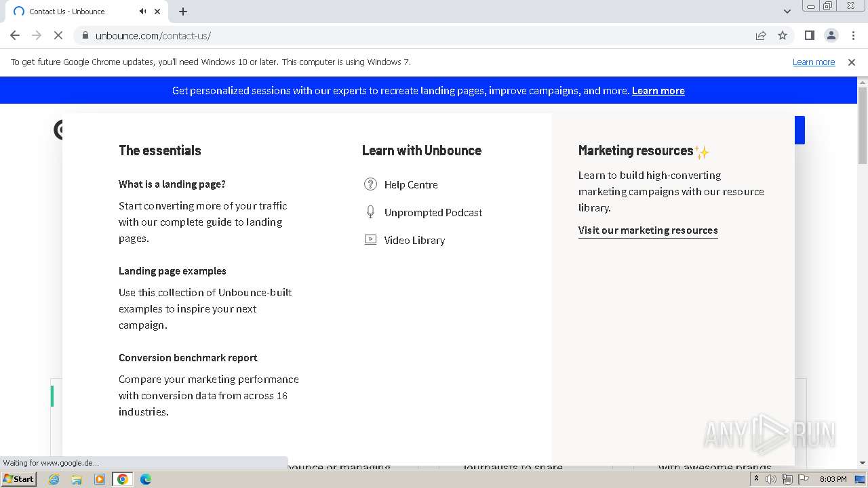
Task: Open the Chrome three-dot menu
Action: (852, 35)
